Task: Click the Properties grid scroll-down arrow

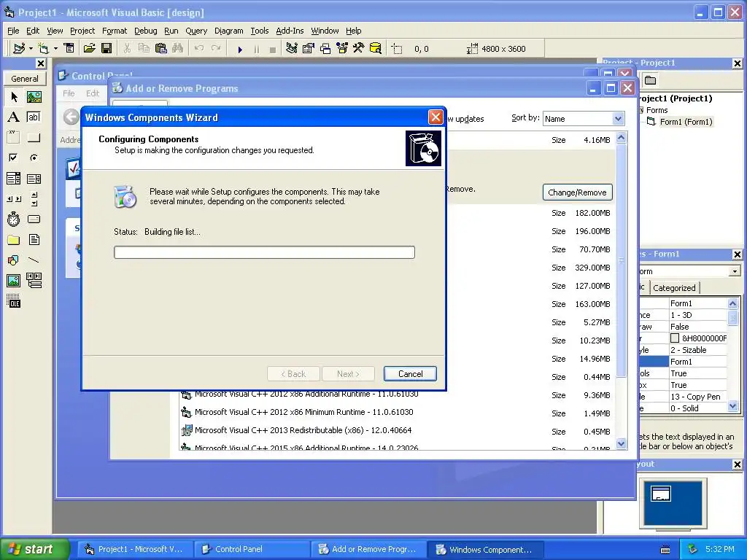Action: click(x=732, y=407)
